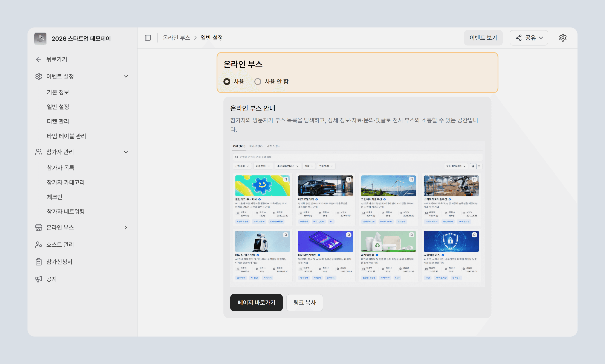Click the share icon in 공유 button
This screenshot has width=605, height=364.
(518, 38)
